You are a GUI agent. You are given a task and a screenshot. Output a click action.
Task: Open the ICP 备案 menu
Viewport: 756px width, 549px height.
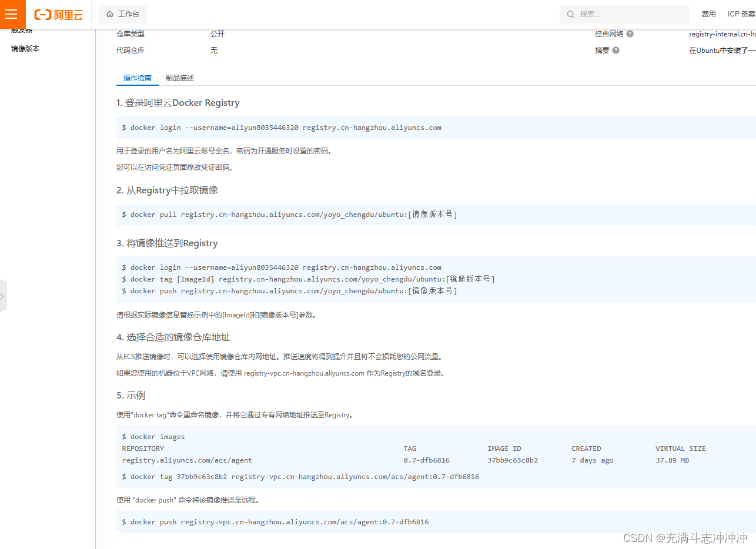tap(741, 14)
